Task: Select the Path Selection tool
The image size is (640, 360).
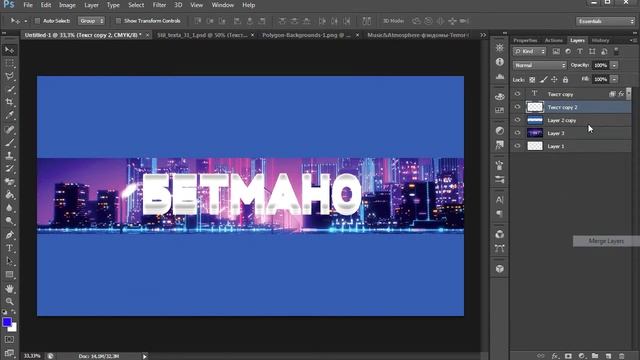Action: pos(10,261)
